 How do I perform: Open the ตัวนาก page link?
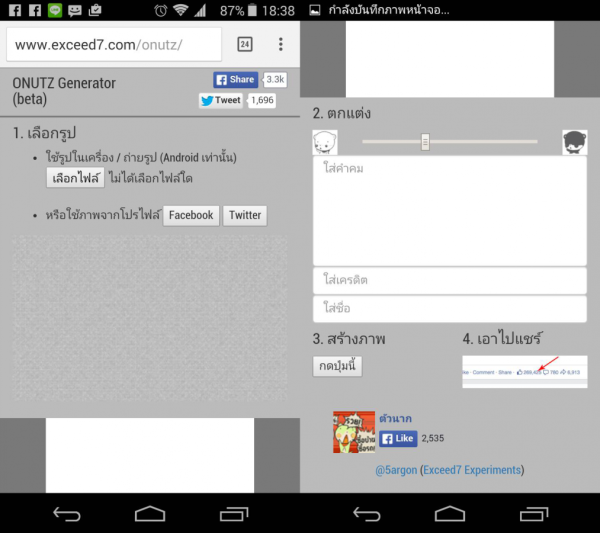(x=395, y=418)
